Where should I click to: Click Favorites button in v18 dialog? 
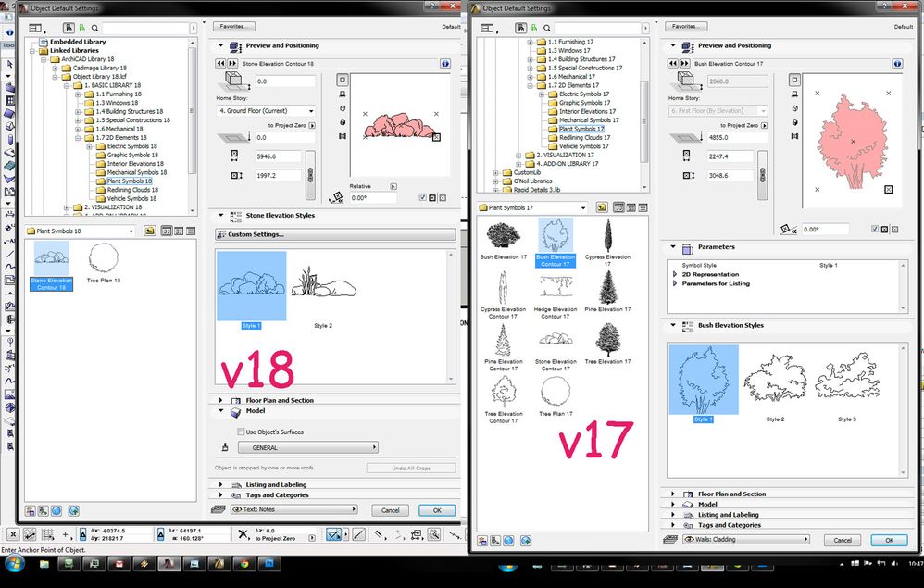click(x=234, y=27)
